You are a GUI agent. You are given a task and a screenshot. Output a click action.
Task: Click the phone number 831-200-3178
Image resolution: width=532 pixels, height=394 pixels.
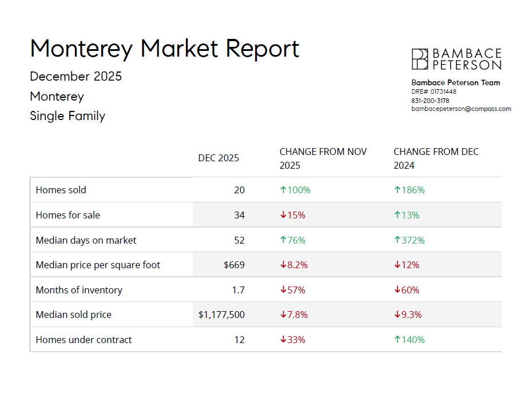tap(430, 101)
